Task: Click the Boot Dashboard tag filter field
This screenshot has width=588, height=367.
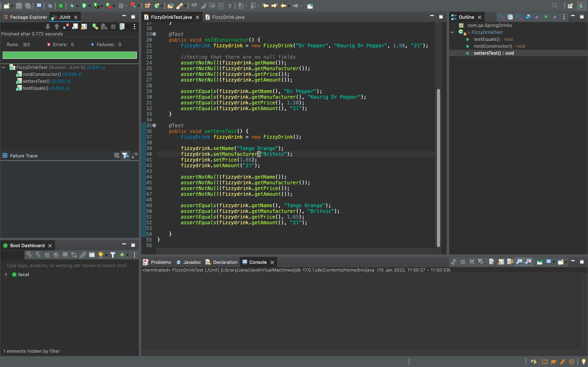Action: click(67, 265)
